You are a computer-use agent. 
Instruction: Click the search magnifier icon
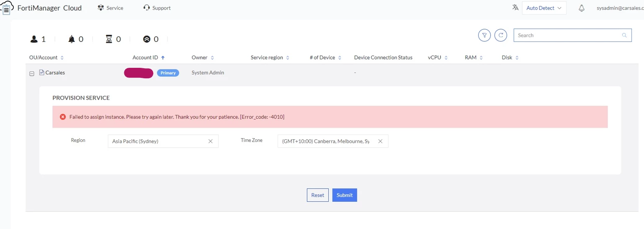pos(624,35)
